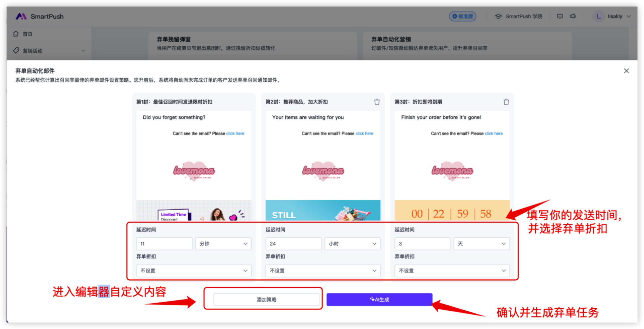Open the message feedback icon in header
The height and width of the screenshot is (329, 644).
[x=560, y=16]
